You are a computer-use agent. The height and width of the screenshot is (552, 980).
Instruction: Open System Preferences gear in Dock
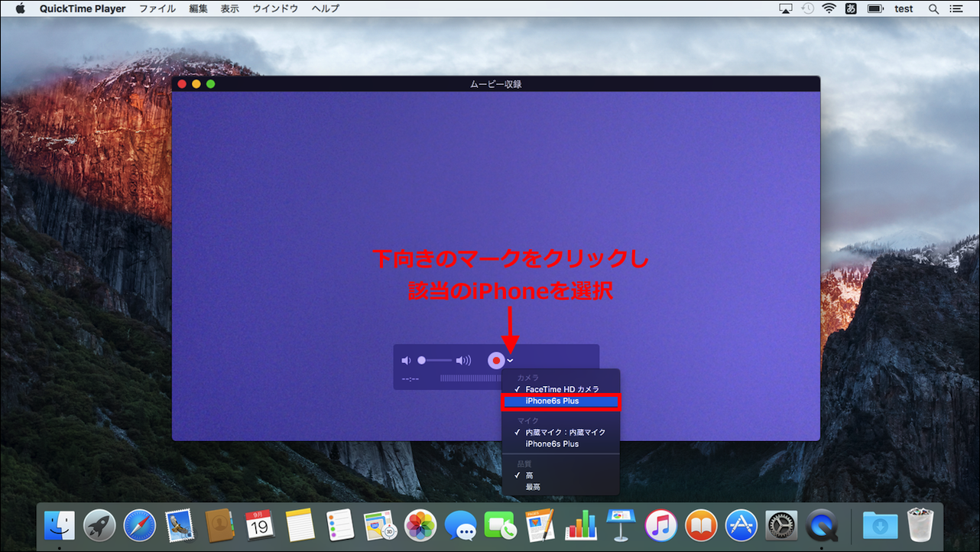tap(781, 525)
